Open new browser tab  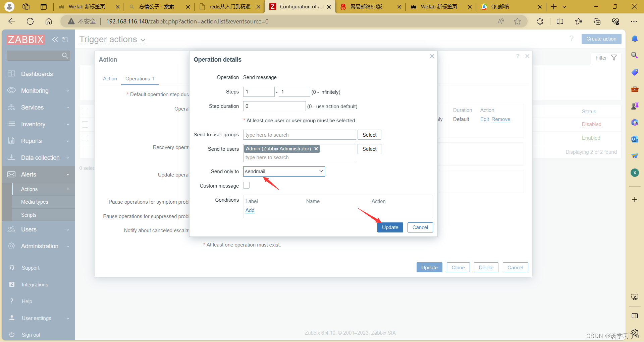(554, 7)
